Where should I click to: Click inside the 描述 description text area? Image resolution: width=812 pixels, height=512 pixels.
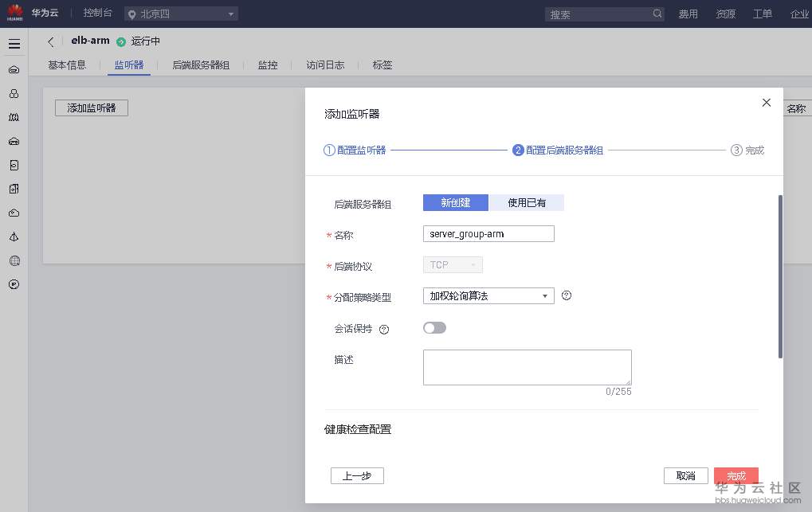pos(526,366)
